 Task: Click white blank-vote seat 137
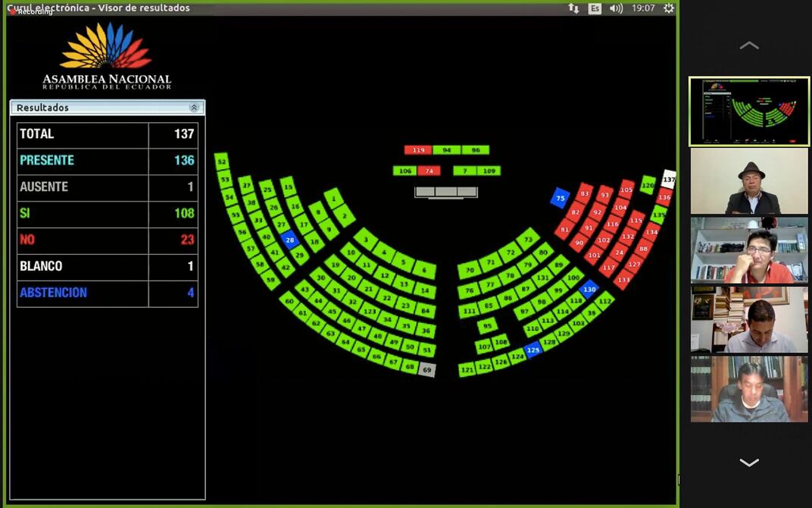(x=668, y=179)
